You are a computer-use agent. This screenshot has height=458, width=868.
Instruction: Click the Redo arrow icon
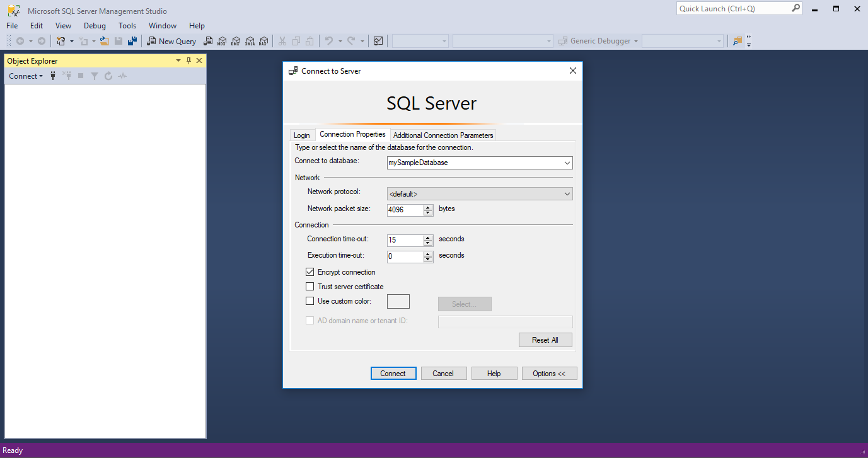coord(351,41)
